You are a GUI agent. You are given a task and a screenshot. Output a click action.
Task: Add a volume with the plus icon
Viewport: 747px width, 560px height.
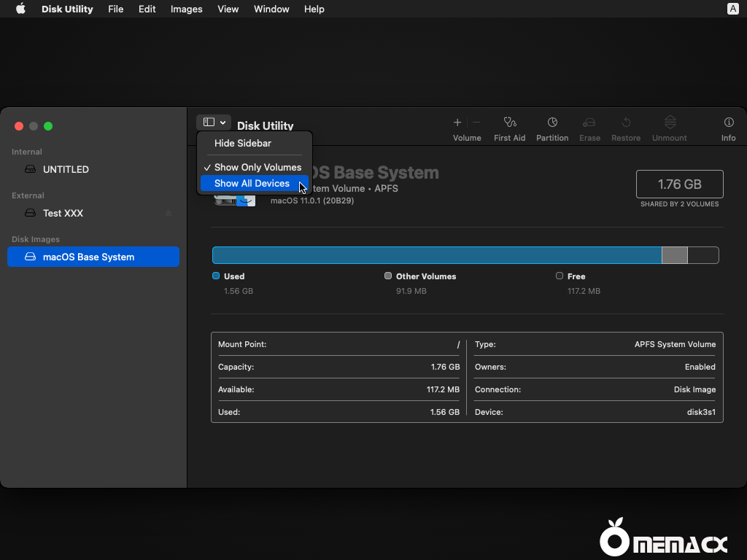(x=457, y=122)
